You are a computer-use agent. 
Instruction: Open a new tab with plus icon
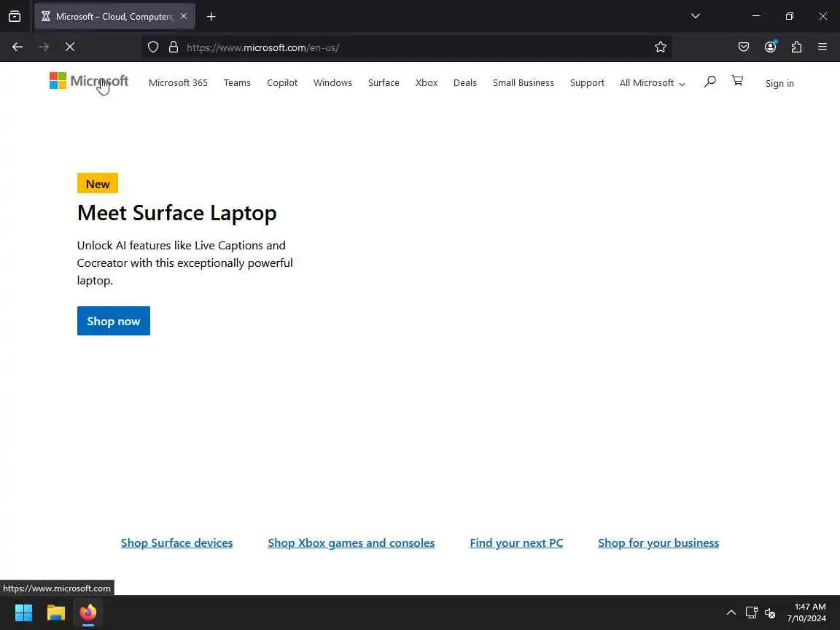(211, 17)
